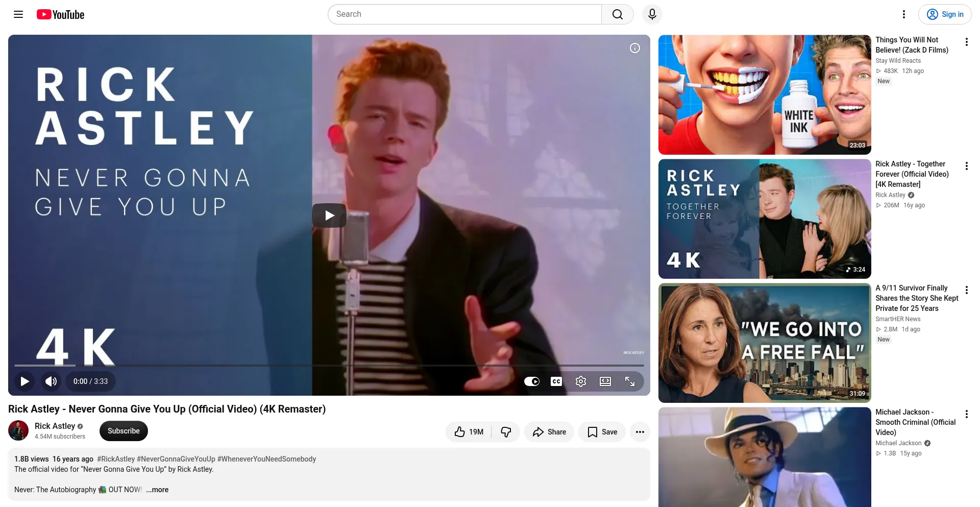Open the player settings gear
Screen dimensions: 980x507
(x=581, y=381)
